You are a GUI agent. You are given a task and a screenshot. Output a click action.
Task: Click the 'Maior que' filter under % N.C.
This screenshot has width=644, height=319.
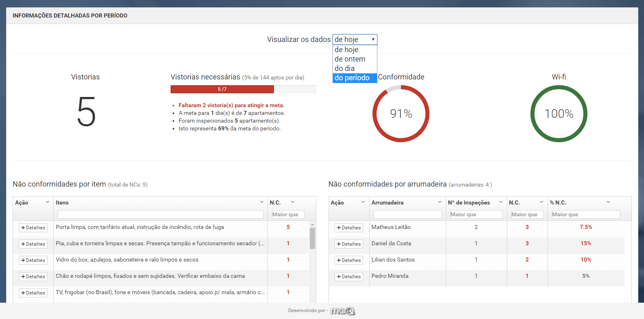[x=586, y=214]
